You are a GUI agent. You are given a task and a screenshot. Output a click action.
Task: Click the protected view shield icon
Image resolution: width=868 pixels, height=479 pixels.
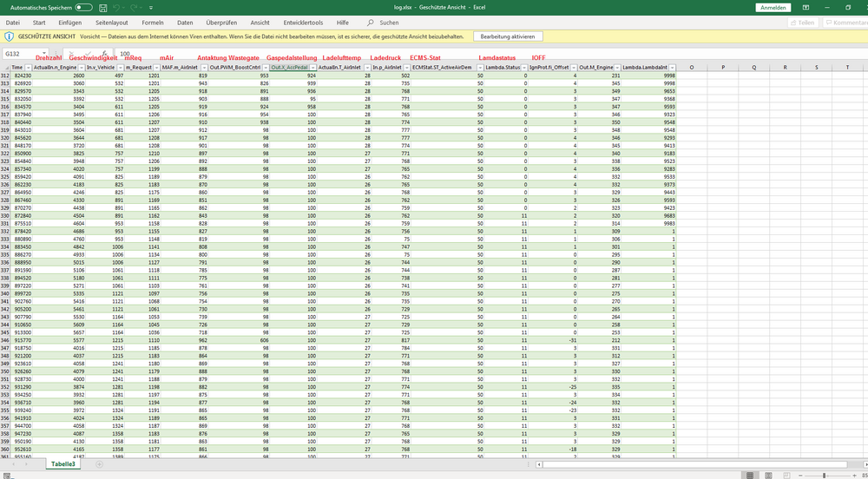(10, 36)
